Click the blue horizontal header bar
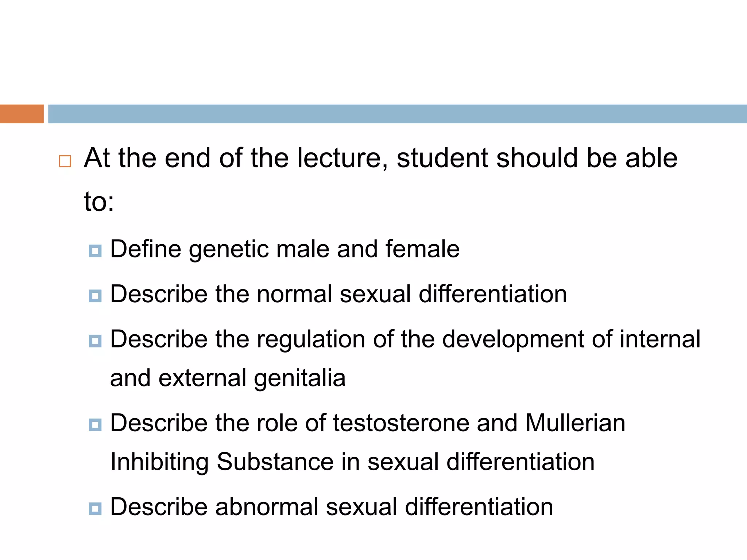The width and height of the screenshot is (747, 560). (x=397, y=114)
